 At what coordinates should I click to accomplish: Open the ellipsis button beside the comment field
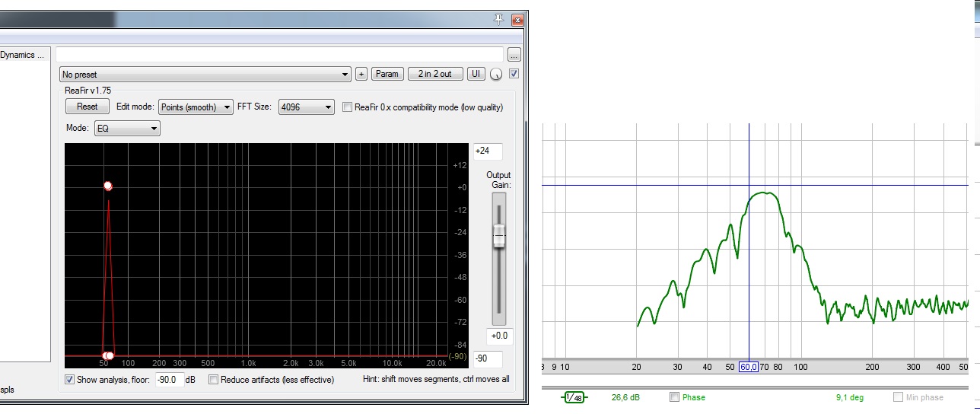[x=514, y=55]
